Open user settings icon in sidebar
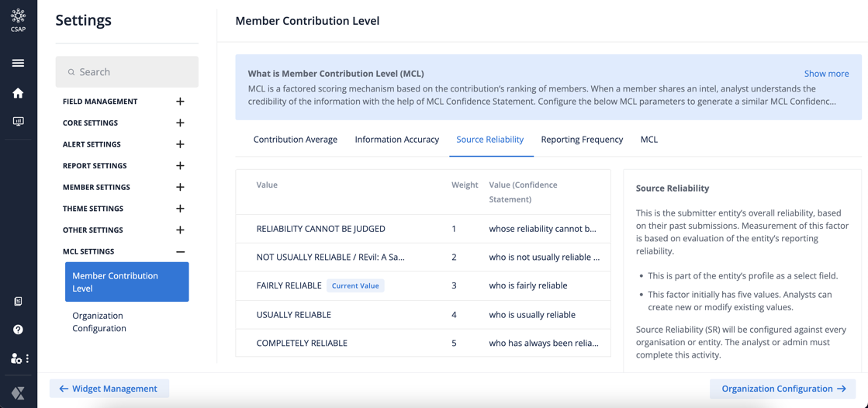Image resolution: width=868 pixels, height=408 pixels. pyautogui.click(x=17, y=358)
